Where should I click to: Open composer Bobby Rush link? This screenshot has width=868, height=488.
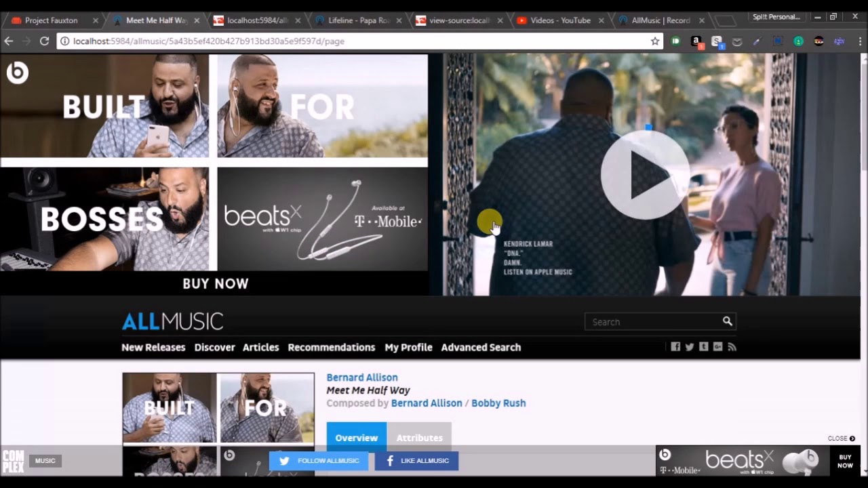498,403
